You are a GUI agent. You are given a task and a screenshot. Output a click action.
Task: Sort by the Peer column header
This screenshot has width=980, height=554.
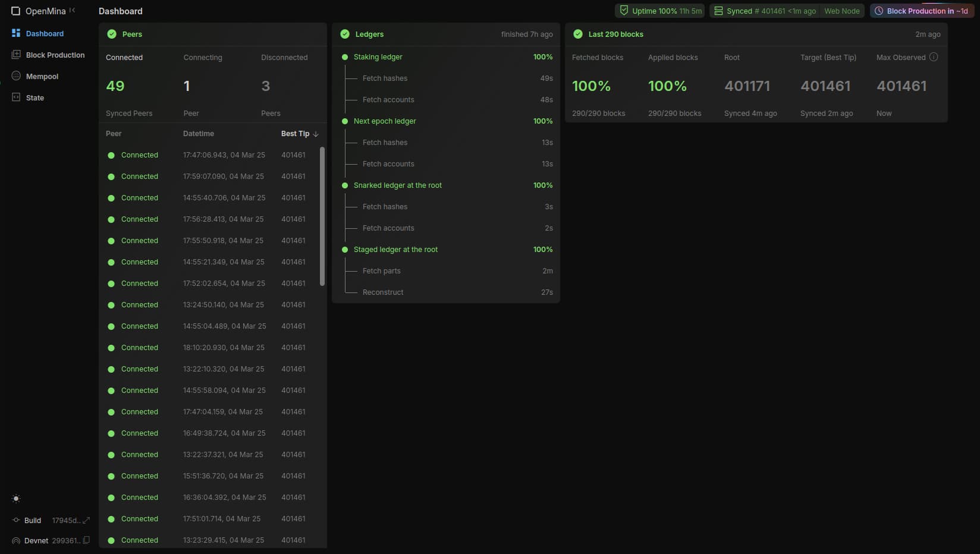114,134
